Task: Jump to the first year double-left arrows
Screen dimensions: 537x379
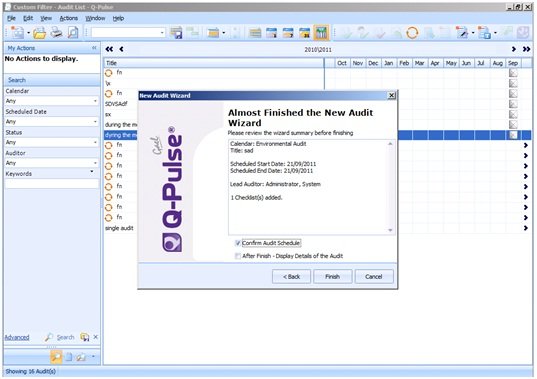Action: click(x=109, y=49)
